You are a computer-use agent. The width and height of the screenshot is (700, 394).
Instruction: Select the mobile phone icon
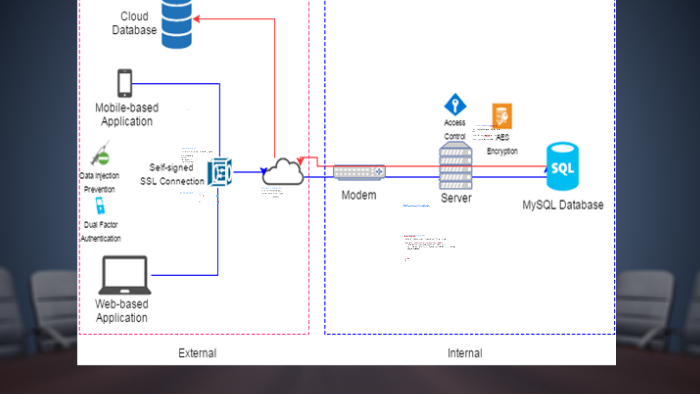tap(125, 83)
